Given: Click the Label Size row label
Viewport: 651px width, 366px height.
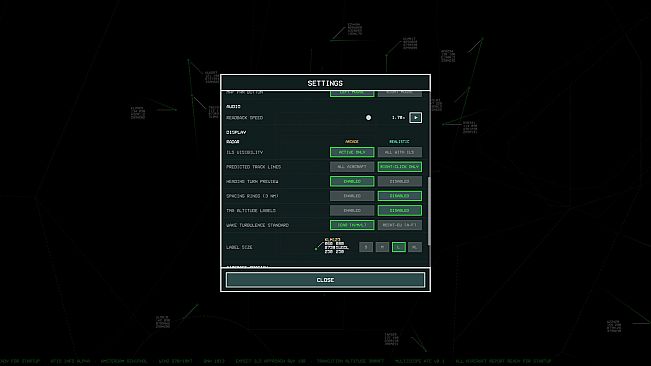Looking at the screenshot, I should 239,247.
